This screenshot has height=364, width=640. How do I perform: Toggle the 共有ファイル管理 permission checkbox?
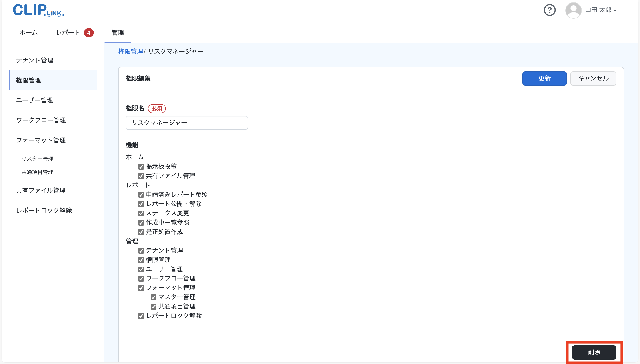click(141, 176)
